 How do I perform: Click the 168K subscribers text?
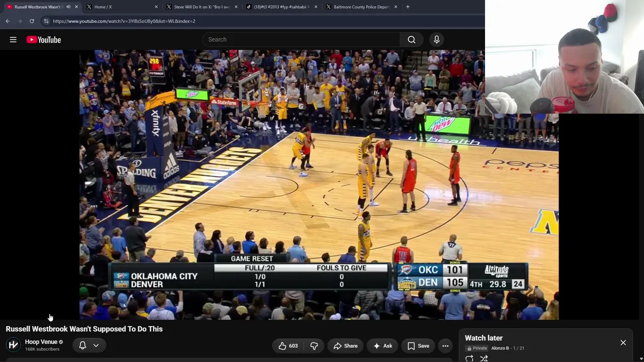click(42, 349)
